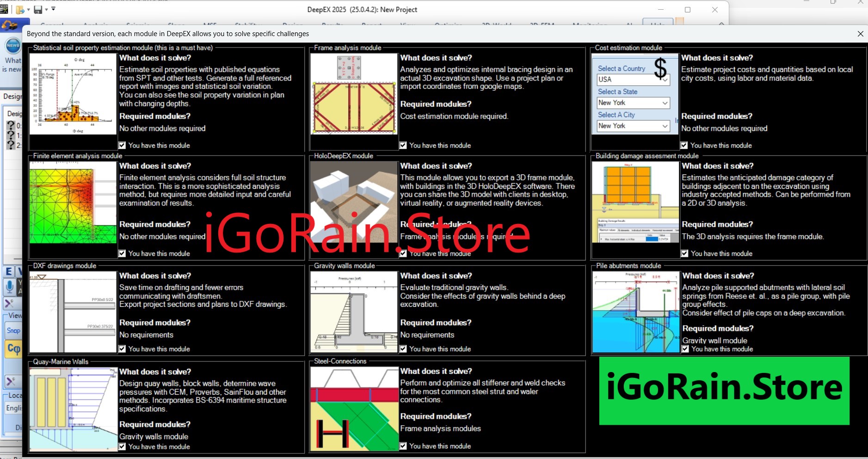Toggle Finite element analysis module checkbox

(x=122, y=254)
